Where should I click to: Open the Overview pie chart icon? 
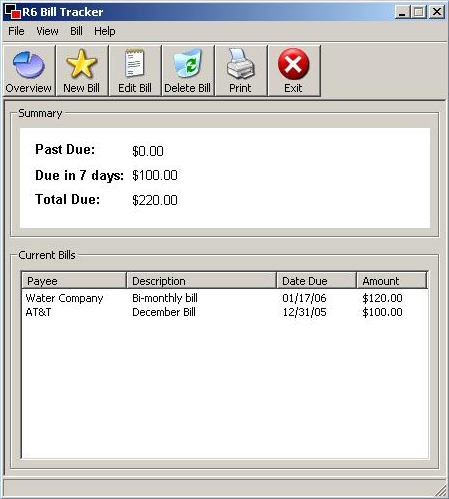point(29,65)
